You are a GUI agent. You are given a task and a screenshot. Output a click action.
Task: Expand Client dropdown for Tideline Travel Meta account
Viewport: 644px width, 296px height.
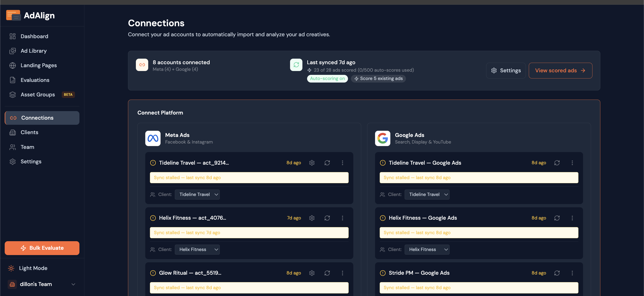pyautogui.click(x=197, y=194)
